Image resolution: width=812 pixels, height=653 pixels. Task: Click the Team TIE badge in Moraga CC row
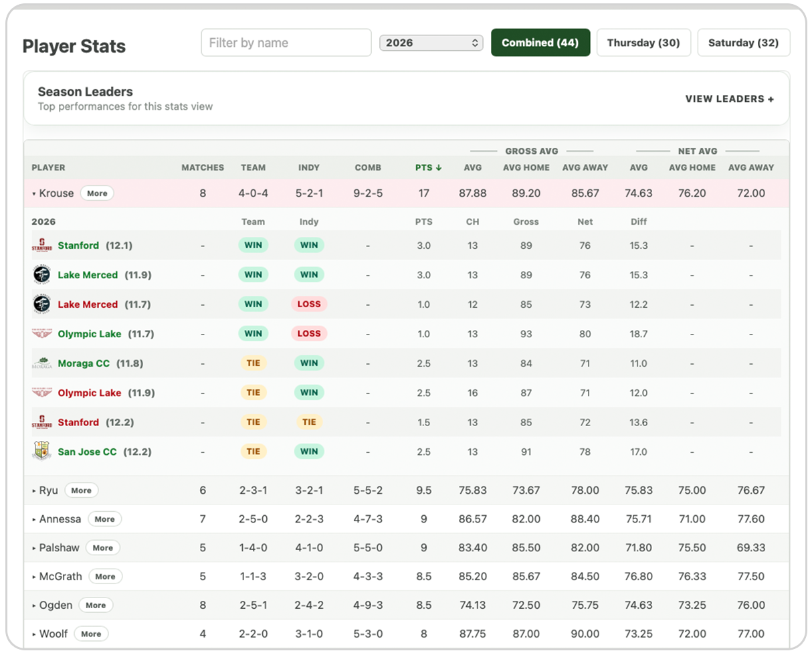(x=253, y=363)
